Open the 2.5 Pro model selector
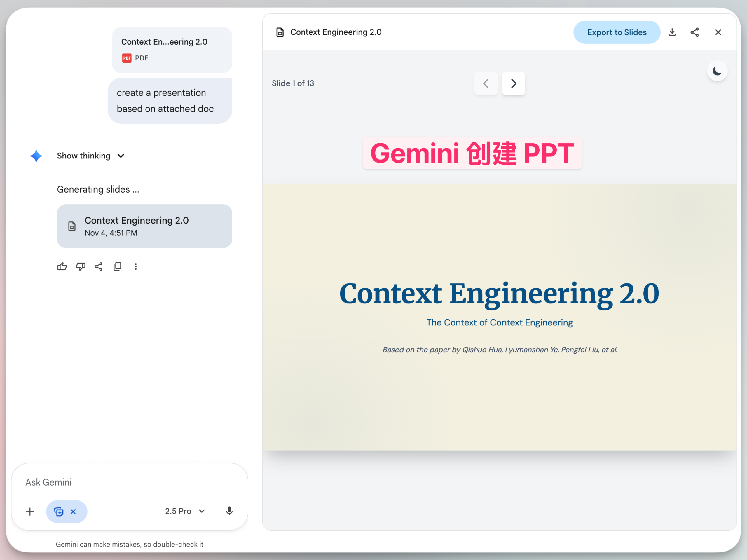747x560 pixels. pos(184,511)
